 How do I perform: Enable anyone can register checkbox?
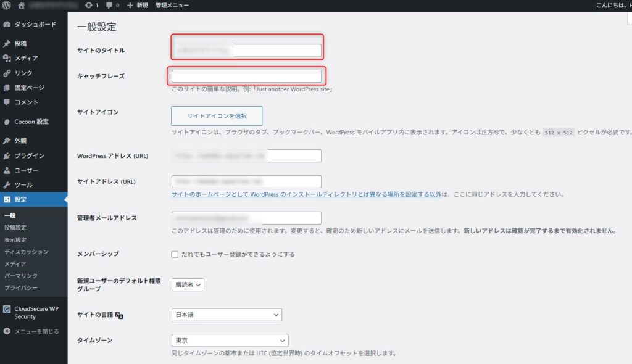click(x=175, y=254)
